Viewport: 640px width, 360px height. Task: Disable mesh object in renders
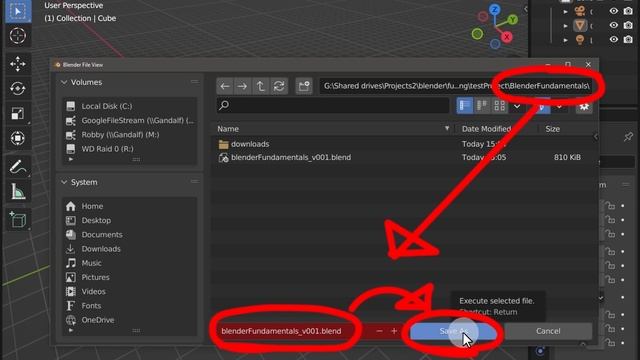(x=628, y=25)
